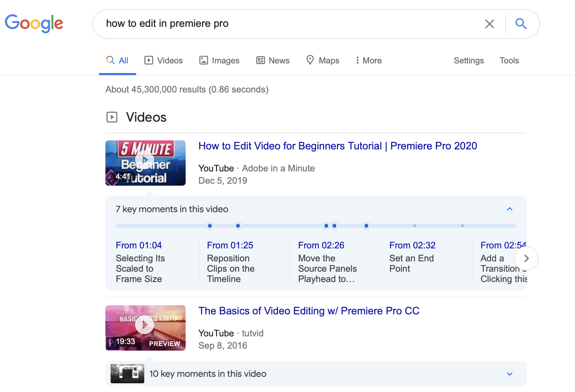Viewport: 575px width, 392px height.
Task: Jump to key moment From 01:04
Action: [139, 245]
